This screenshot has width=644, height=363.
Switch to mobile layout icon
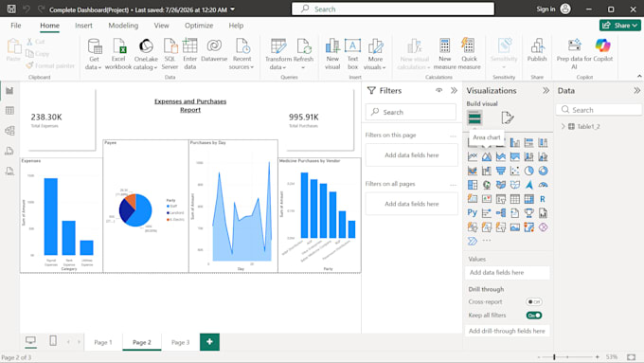click(x=53, y=341)
